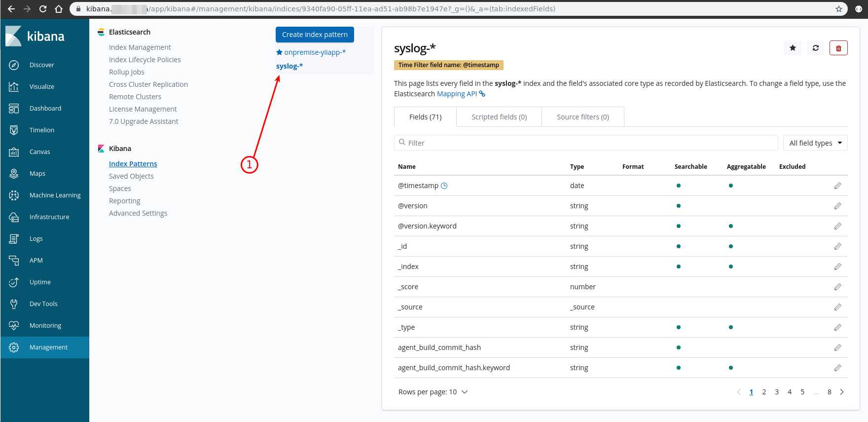Open the browser home page
The width and height of the screenshot is (868, 422).
(59, 9)
